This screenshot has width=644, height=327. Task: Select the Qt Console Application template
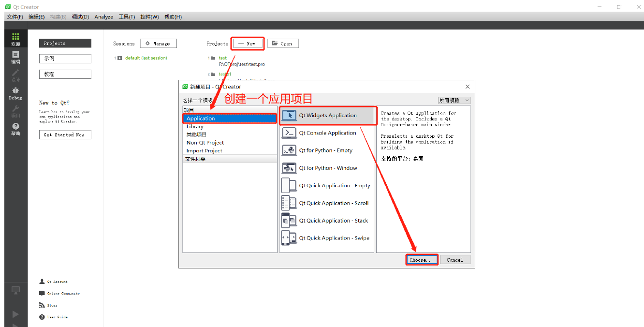pyautogui.click(x=327, y=133)
